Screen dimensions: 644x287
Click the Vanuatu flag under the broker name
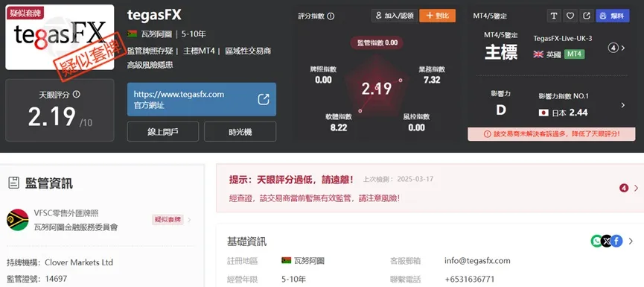click(x=132, y=34)
